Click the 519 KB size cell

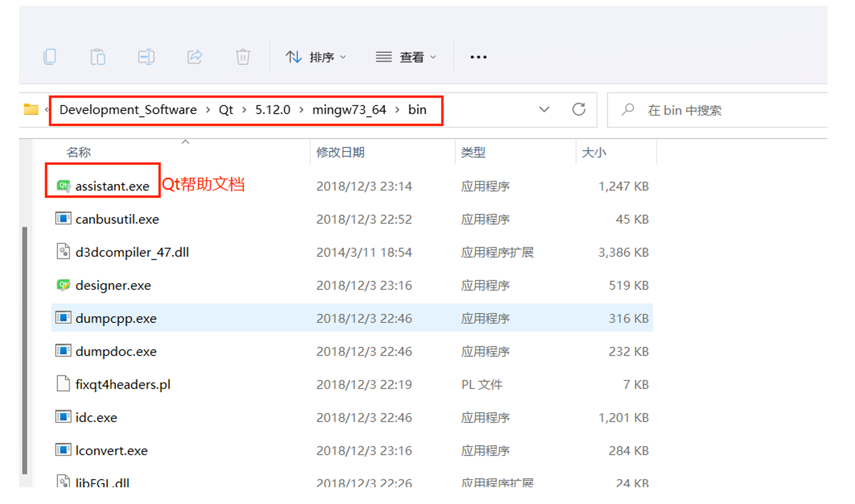[x=629, y=286]
